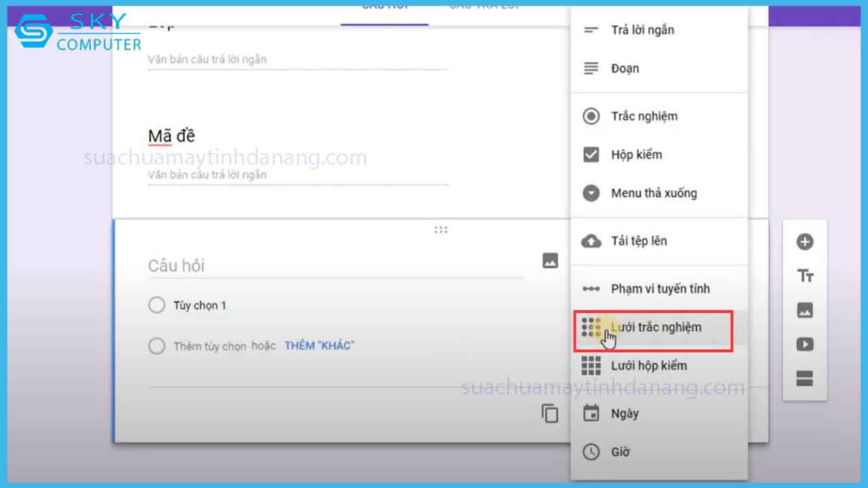
Task: Add a question with the plus icon
Action: click(805, 242)
